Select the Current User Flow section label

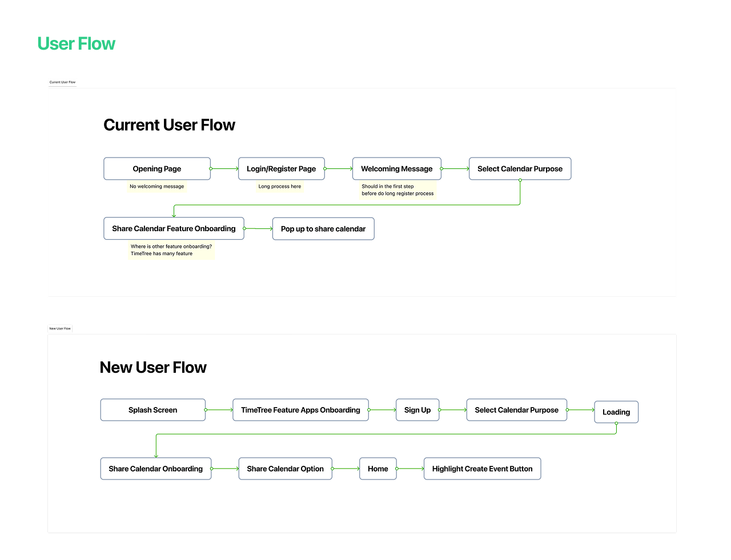(x=62, y=82)
